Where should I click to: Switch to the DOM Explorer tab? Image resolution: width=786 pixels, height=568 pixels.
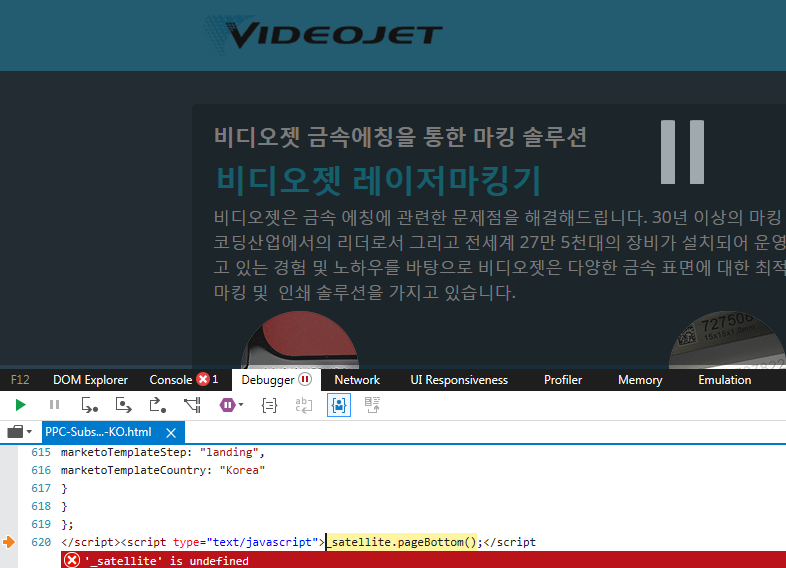click(90, 380)
